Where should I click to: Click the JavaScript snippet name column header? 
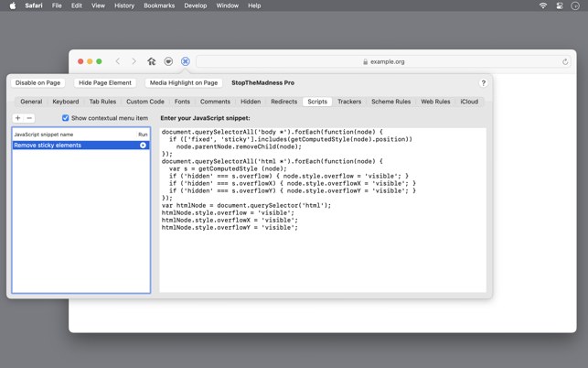pyautogui.click(x=75, y=134)
